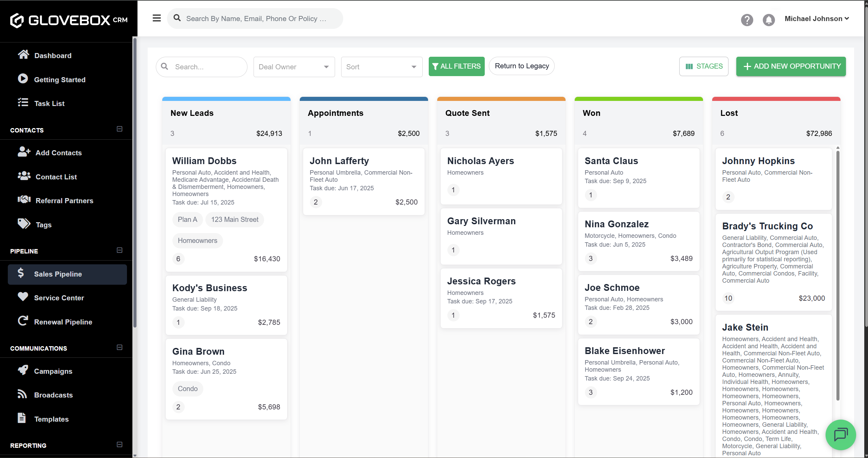Click Renewal Pipeline refresh icon
868x458 pixels.
click(x=23, y=321)
